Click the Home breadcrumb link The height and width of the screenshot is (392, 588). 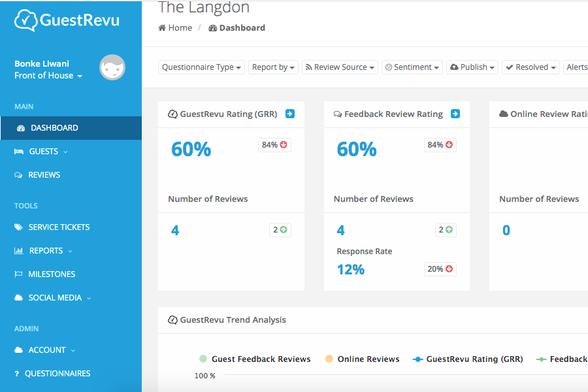click(x=180, y=28)
